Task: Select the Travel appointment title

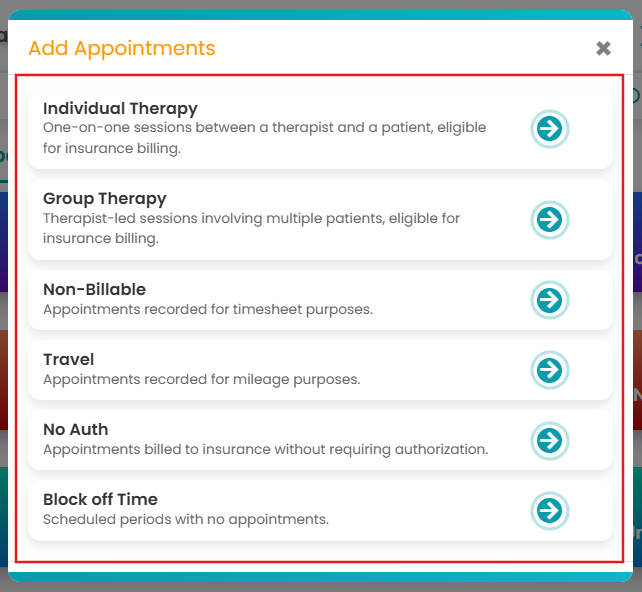Action: [68, 359]
